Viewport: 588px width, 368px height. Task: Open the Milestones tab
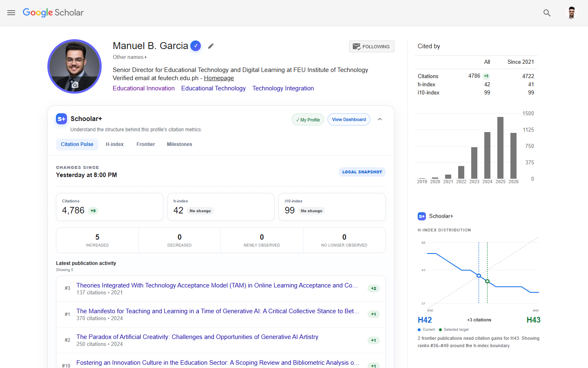180,144
